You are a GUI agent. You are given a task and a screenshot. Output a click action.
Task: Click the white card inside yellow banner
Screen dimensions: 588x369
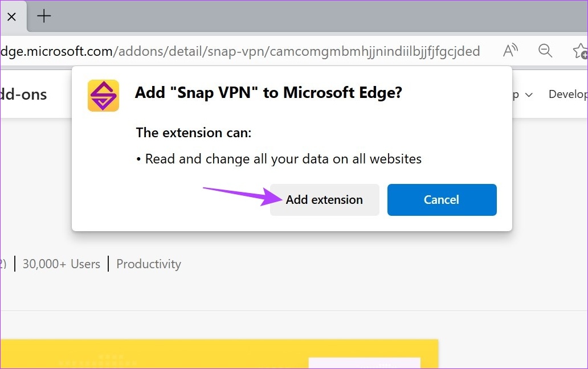click(364, 363)
